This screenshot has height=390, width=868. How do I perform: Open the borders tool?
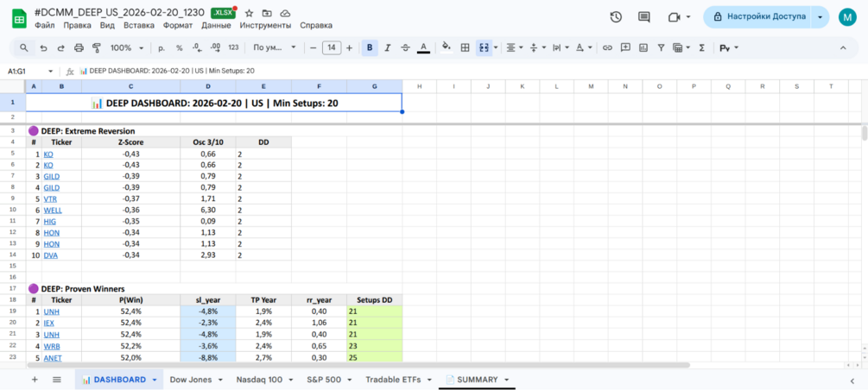[x=466, y=48]
